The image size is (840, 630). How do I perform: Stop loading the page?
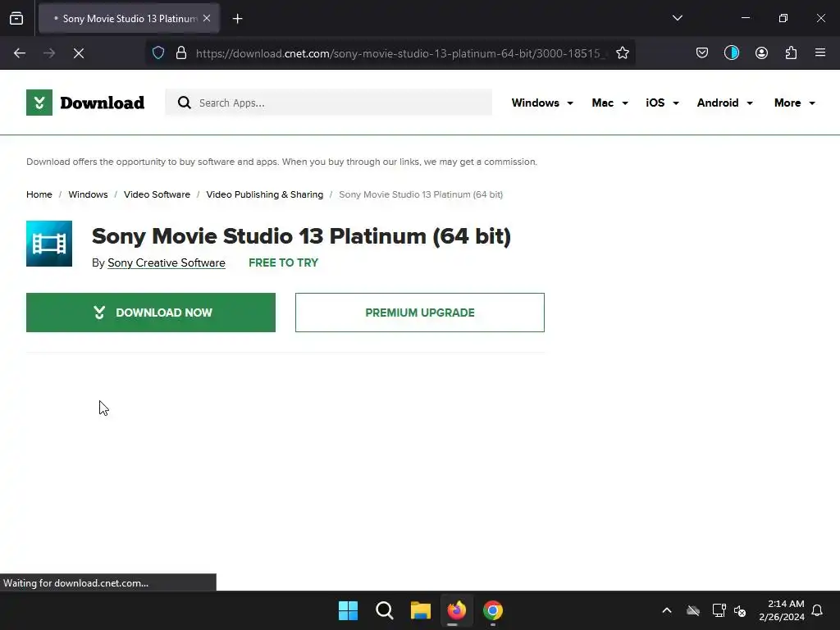(79, 53)
